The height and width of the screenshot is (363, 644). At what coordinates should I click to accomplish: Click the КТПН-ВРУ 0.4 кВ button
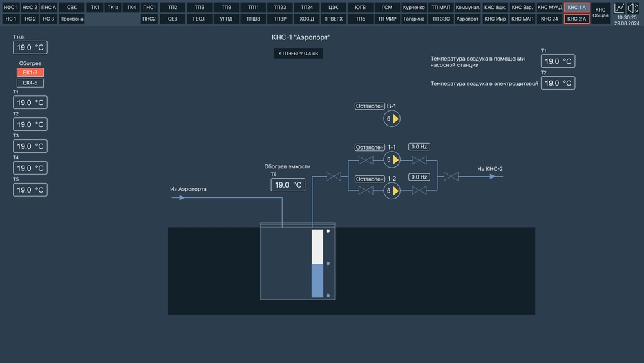[x=298, y=54]
